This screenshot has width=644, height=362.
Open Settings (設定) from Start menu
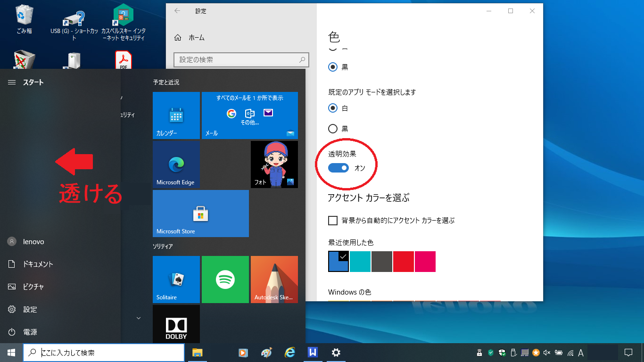(60, 309)
